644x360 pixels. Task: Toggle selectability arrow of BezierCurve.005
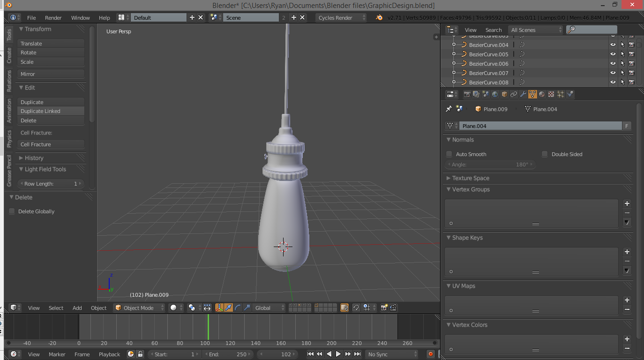click(x=622, y=54)
